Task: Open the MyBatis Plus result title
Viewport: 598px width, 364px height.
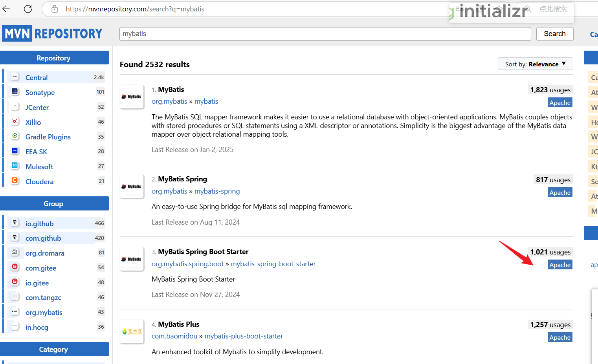Action: pyautogui.click(x=179, y=324)
